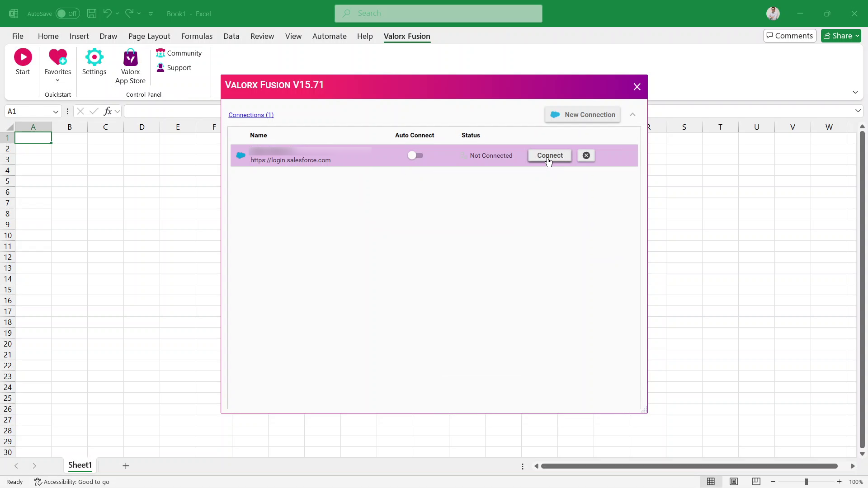
Task: Click the https://login.salesforce.com connection URL
Action: tap(291, 160)
